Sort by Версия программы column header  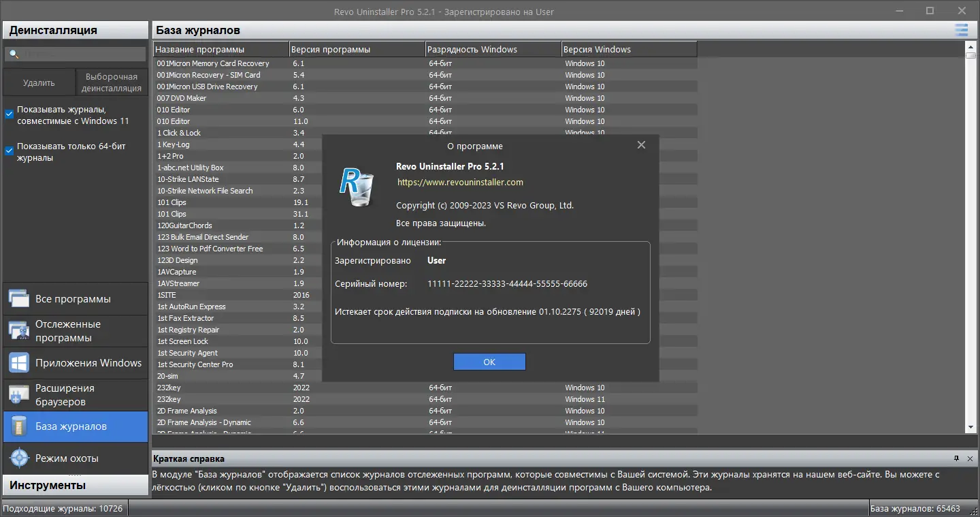(357, 49)
